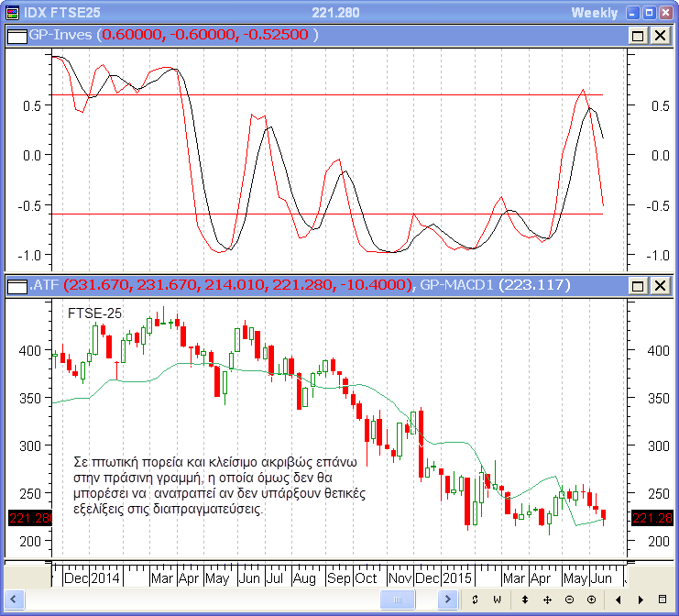Click the refresh/reload chart icon in bottom toolbar
Image resolution: width=679 pixels, height=616 pixels.
(x=475, y=599)
